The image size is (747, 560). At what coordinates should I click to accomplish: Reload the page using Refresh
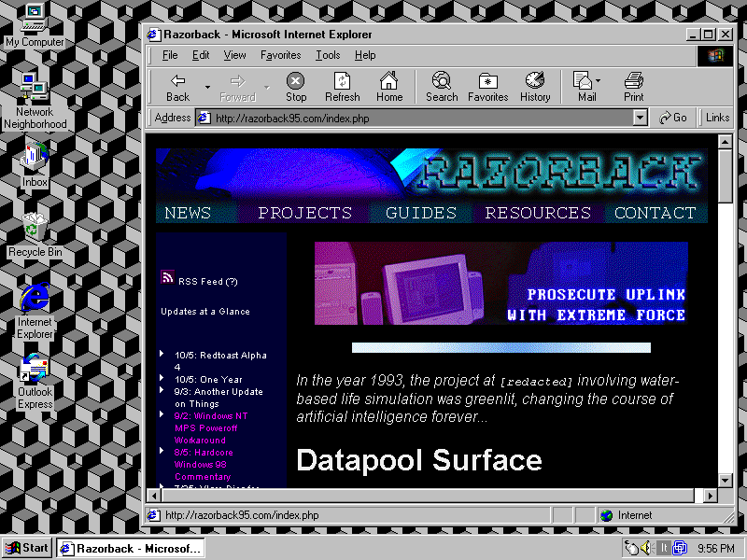point(342,87)
